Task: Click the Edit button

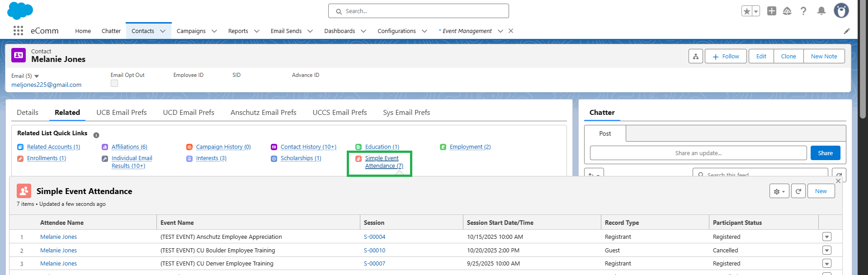Action: (761, 56)
